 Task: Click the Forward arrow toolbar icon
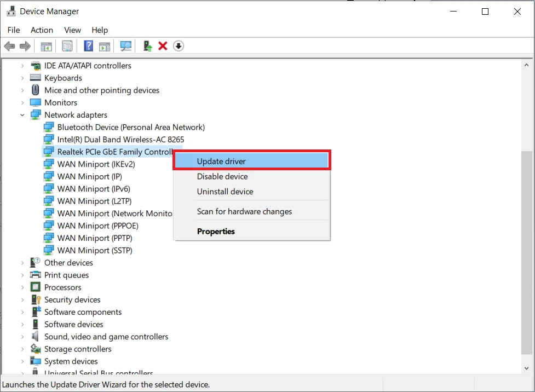pos(25,46)
